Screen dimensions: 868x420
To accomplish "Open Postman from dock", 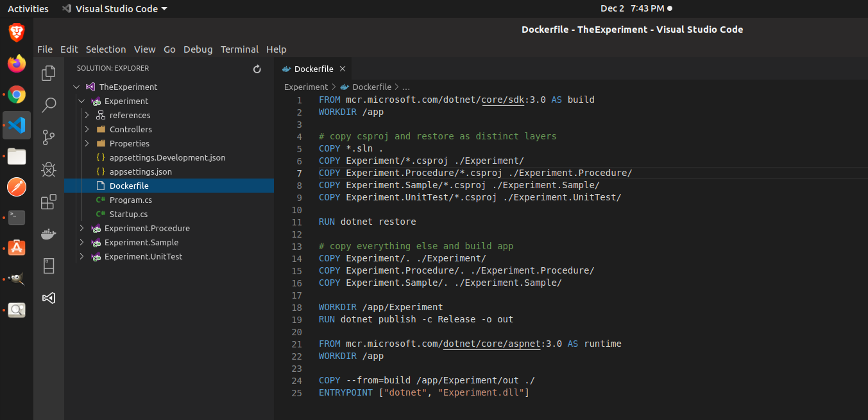I will (x=17, y=187).
